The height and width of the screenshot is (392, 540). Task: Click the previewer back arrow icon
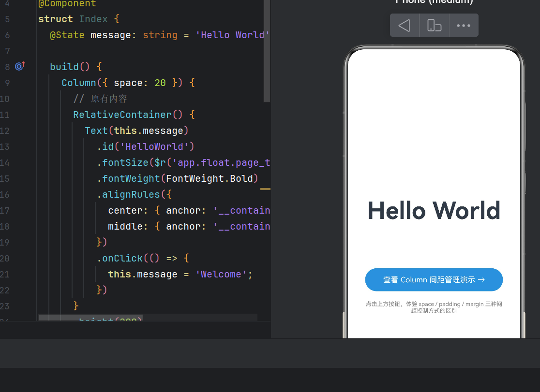point(405,26)
